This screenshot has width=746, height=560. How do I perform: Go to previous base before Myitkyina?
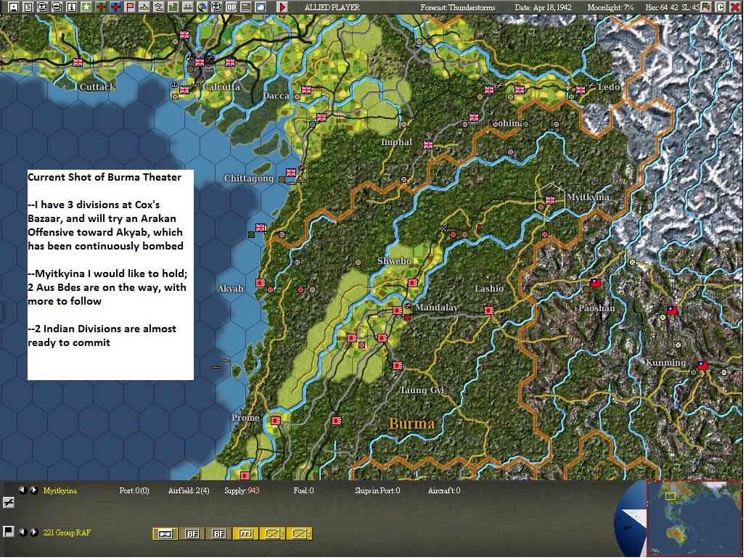(22, 490)
